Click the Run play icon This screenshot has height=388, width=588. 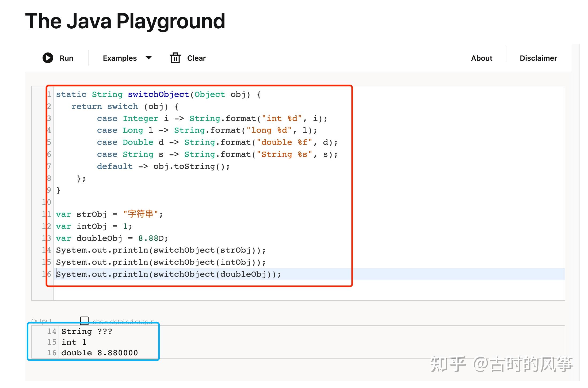pos(48,58)
